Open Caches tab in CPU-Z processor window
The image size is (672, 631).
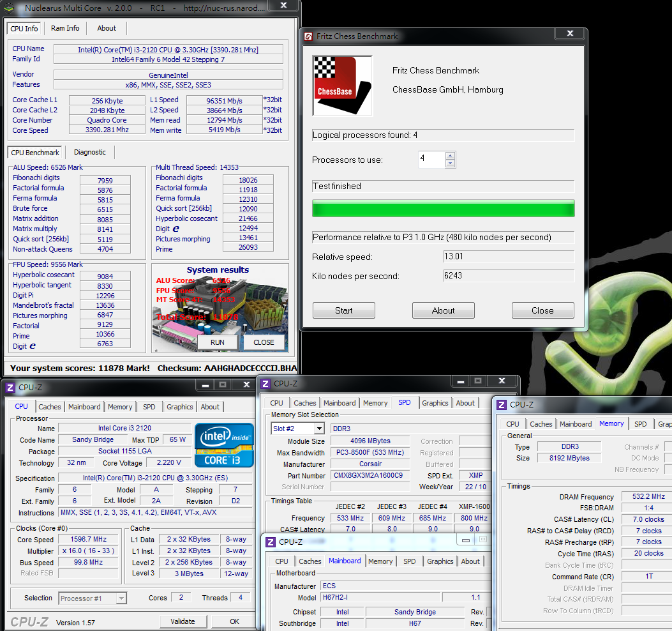click(50, 407)
